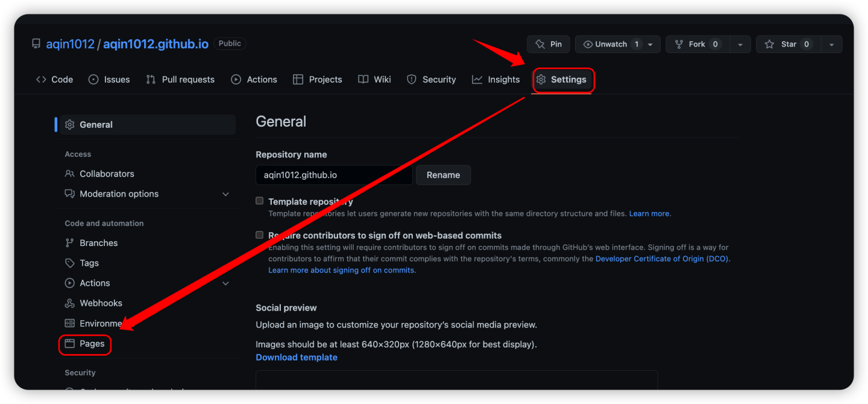This screenshot has width=868, height=404.
Task: Click the Settings gear icon in nav
Action: click(x=541, y=80)
